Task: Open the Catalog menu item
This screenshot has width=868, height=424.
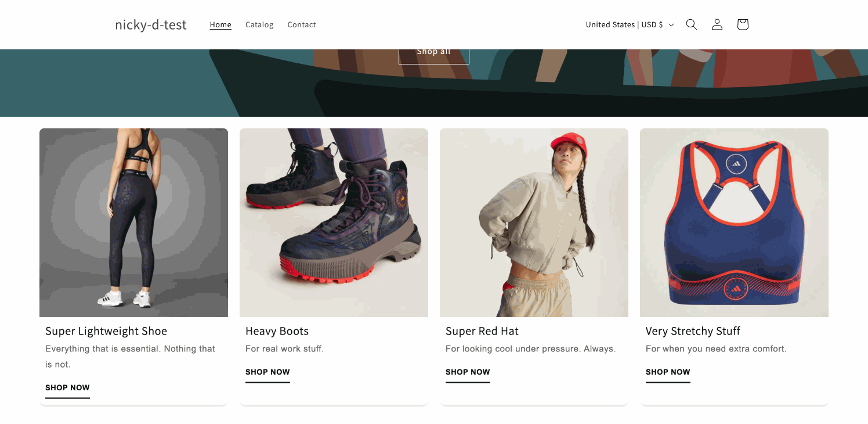Action: click(x=259, y=24)
